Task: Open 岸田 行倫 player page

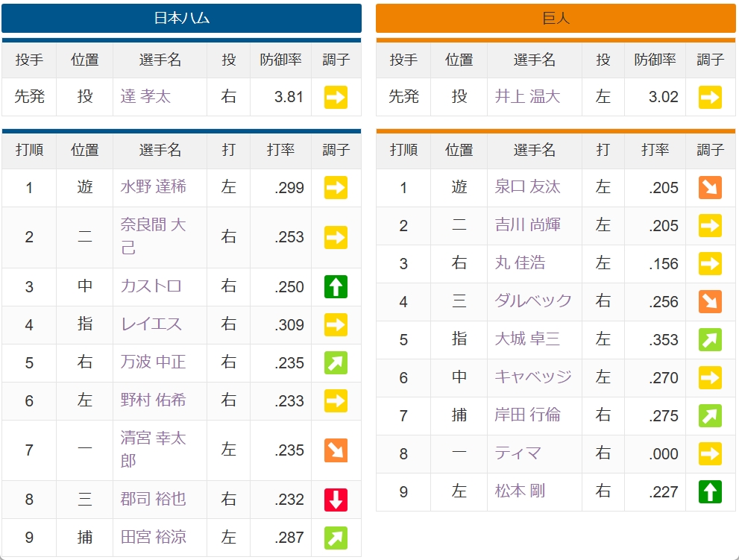Action: pyautogui.click(x=527, y=415)
